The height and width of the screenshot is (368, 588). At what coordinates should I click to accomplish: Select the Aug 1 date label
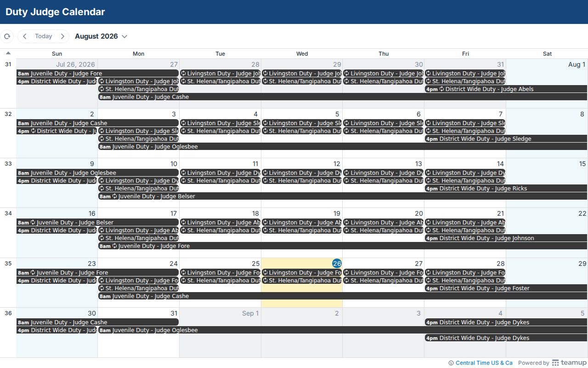click(x=577, y=64)
